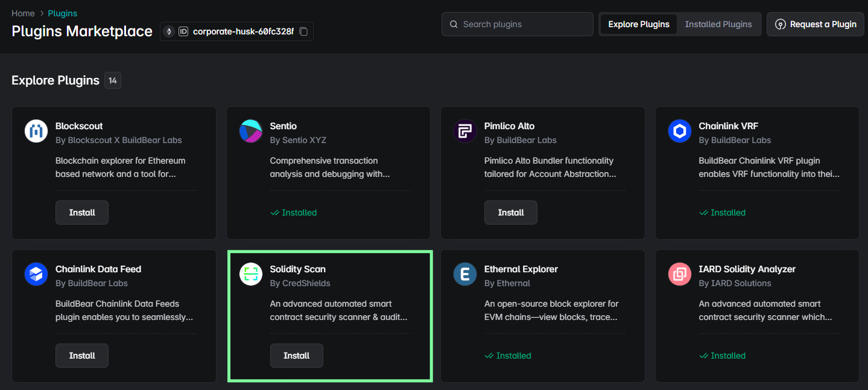Focus the Search plugins field
Image resolution: width=868 pixels, height=390 pixels.
(x=518, y=24)
